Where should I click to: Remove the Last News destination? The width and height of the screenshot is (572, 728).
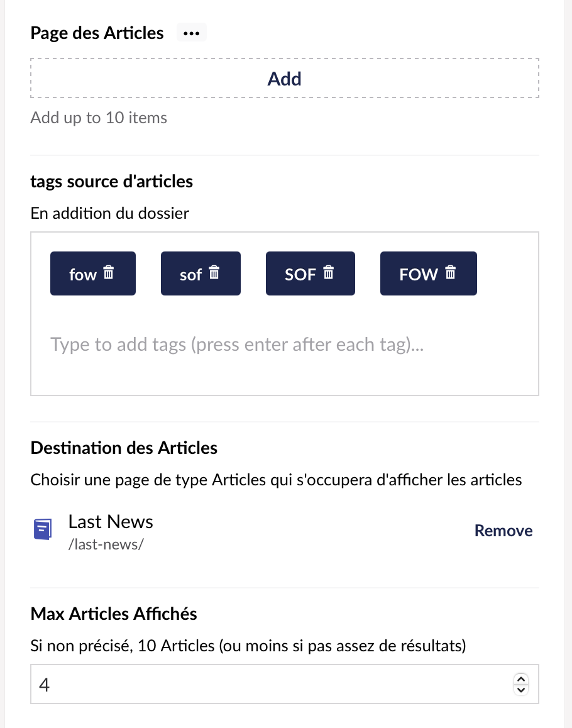pos(503,531)
